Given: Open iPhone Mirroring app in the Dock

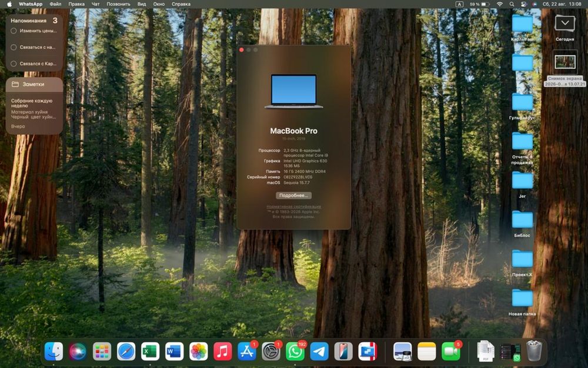Looking at the screenshot, I should point(343,352).
